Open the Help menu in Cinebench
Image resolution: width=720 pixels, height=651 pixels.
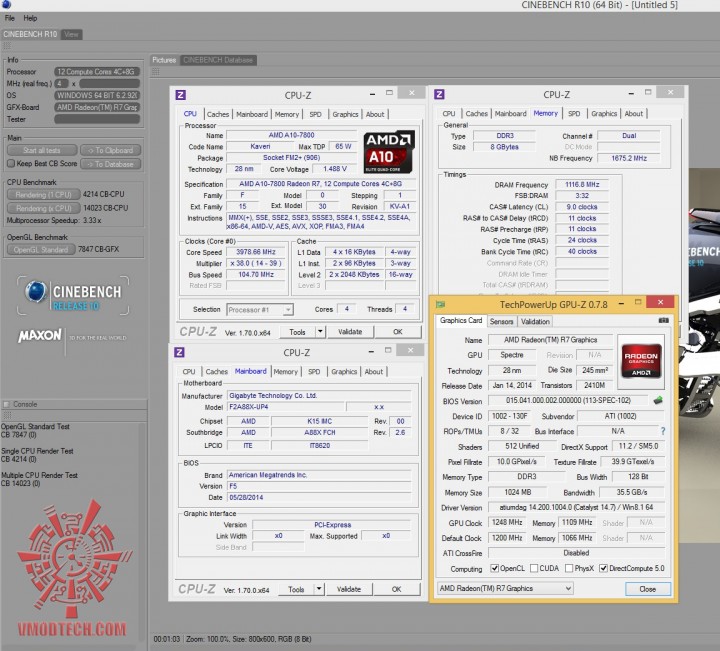(x=30, y=18)
